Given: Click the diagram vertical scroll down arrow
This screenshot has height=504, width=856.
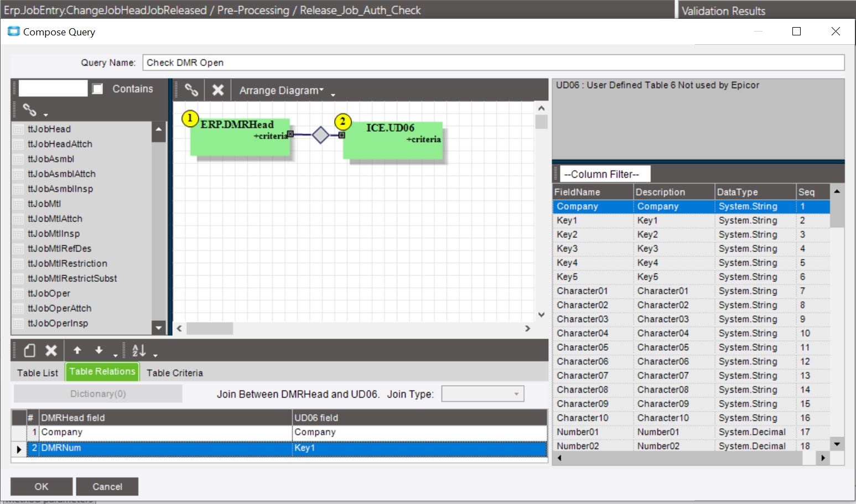Looking at the screenshot, I should coord(541,314).
